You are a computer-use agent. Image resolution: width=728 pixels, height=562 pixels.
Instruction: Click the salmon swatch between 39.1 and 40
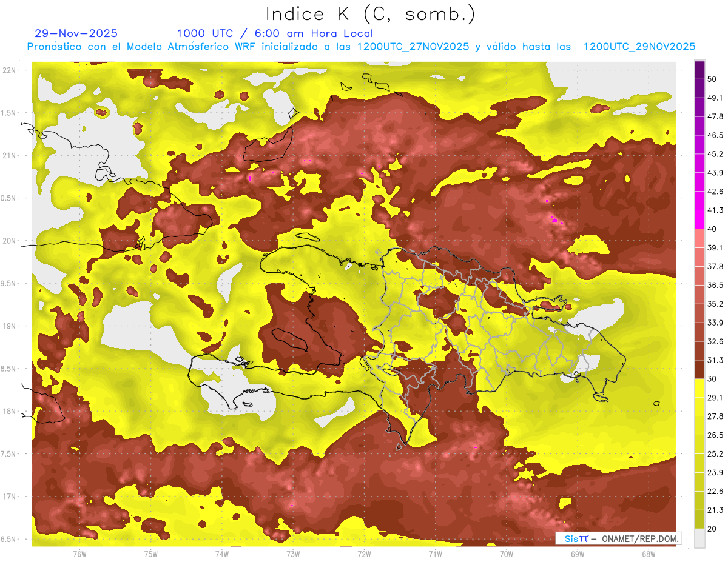pyautogui.click(x=700, y=238)
